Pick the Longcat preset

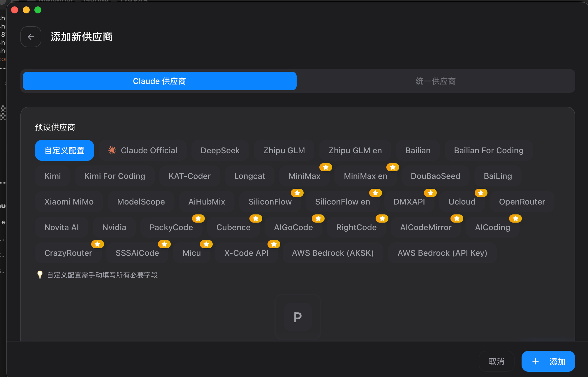click(x=250, y=176)
